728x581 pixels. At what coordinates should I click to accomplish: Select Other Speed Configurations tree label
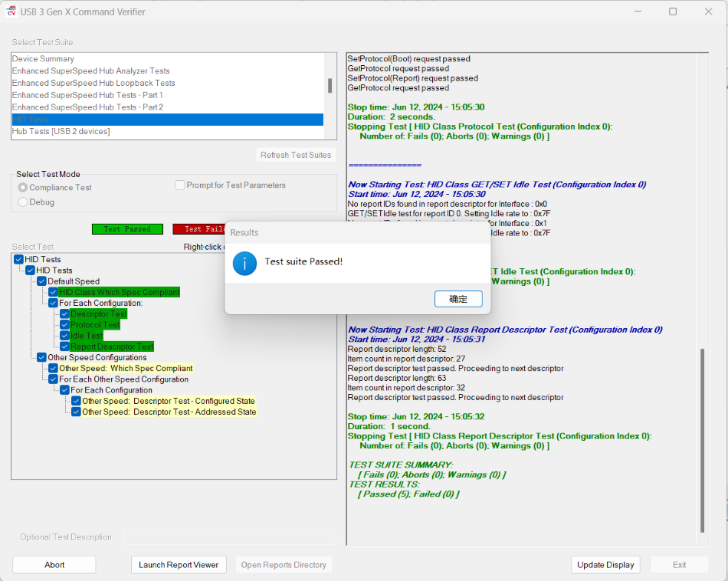click(97, 357)
